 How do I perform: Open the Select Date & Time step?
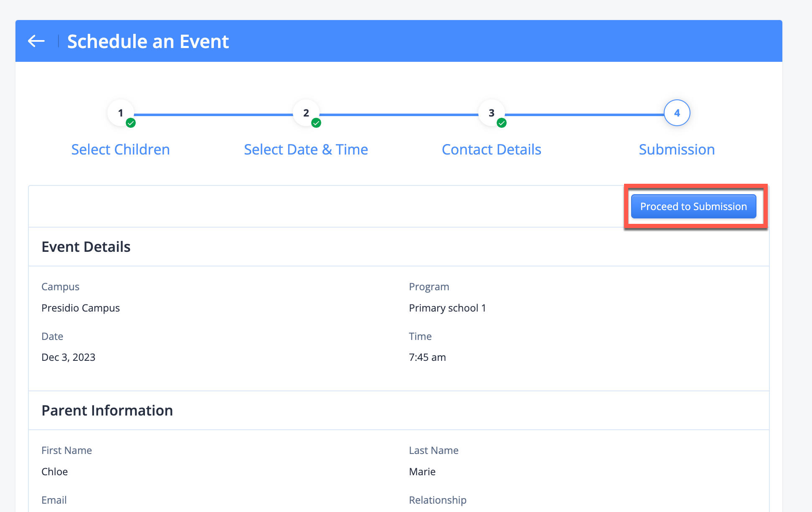[x=306, y=149]
